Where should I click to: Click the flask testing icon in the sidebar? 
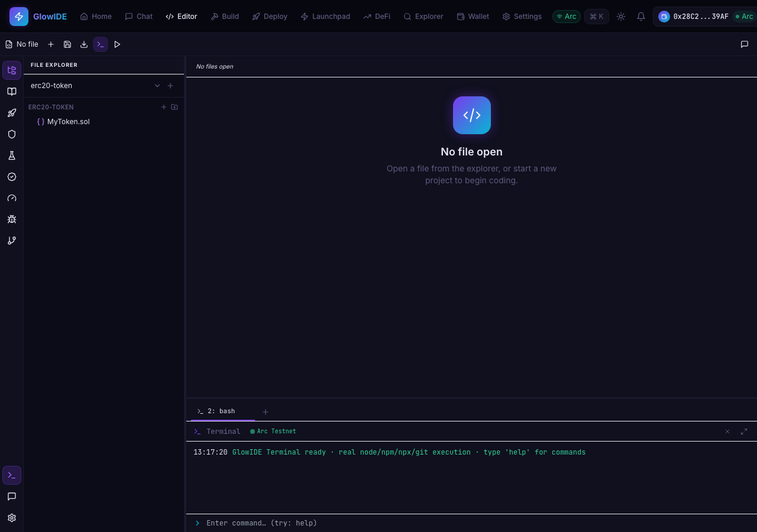tap(12, 155)
